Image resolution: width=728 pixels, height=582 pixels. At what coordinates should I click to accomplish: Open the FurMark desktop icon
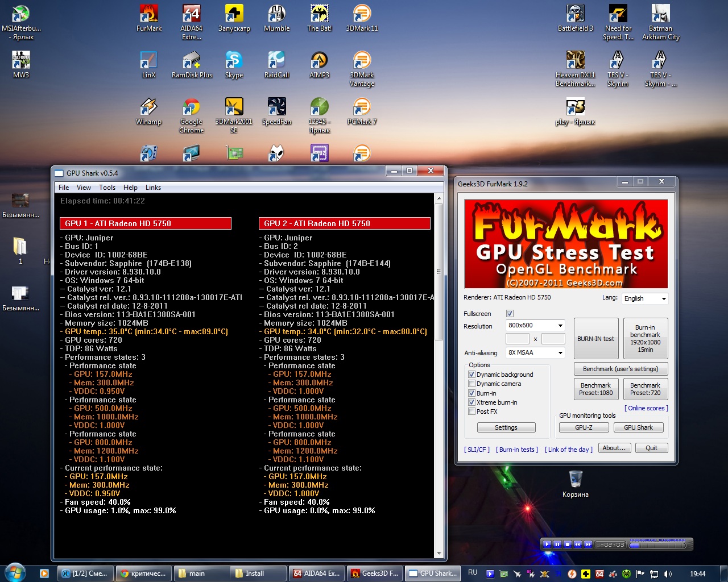tap(149, 17)
